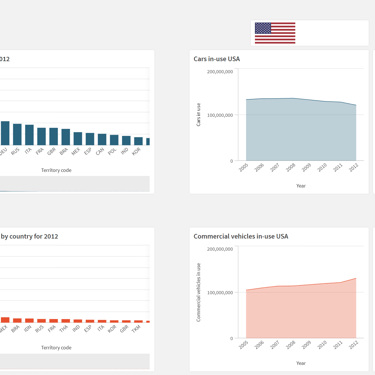Click the blue MEX bar
The width and height of the screenshot is (375, 375).
coord(78,139)
